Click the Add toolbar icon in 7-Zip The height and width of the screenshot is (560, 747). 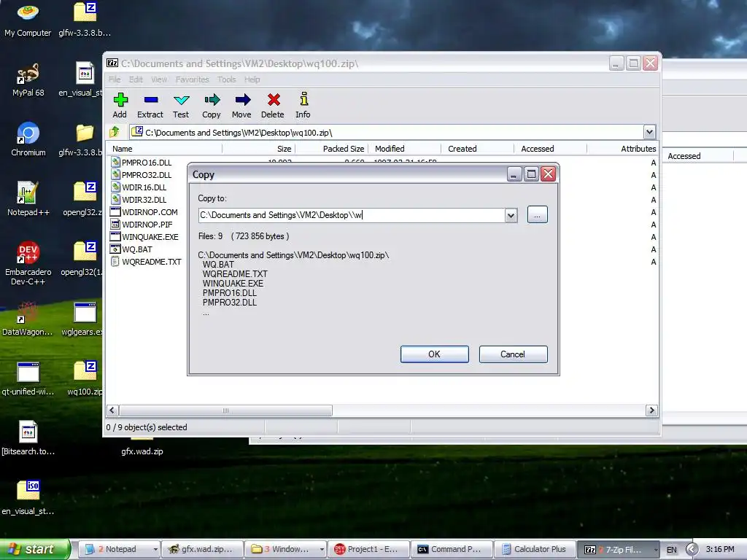pyautogui.click(x=120, y=105)
